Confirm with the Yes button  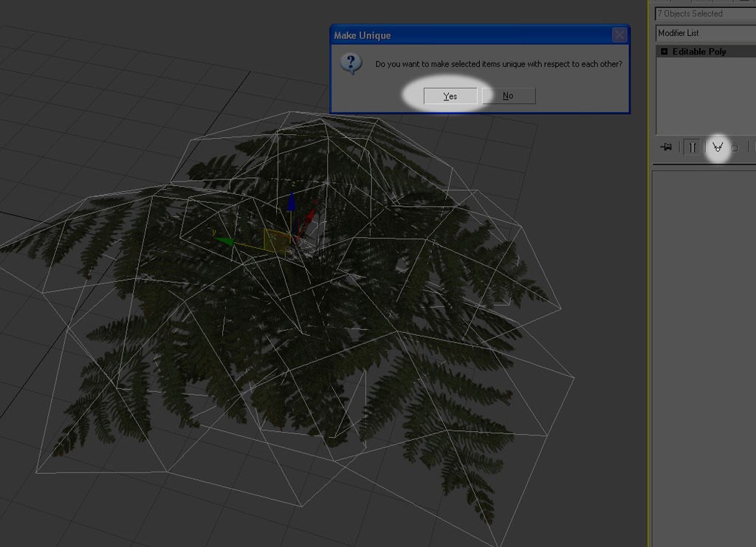coord(450,96)
